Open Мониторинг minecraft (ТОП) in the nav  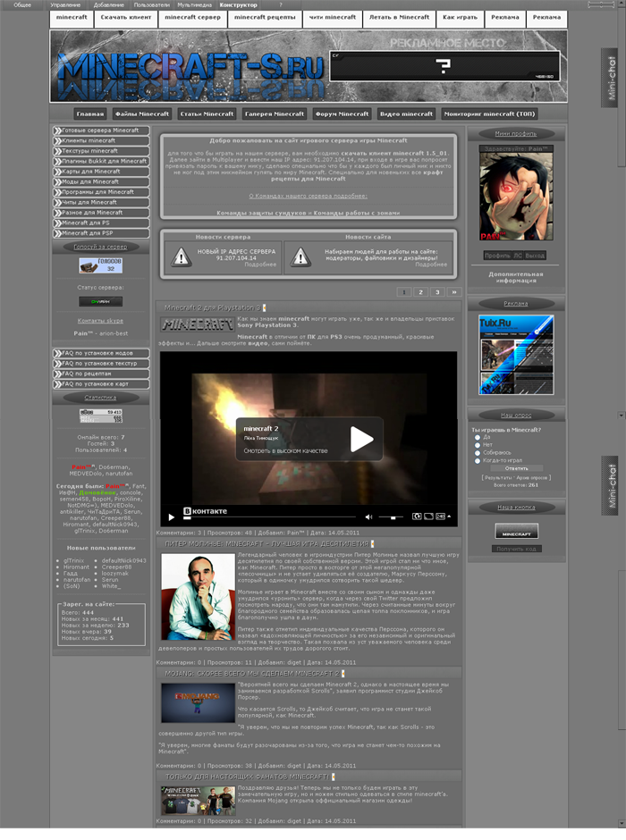489,113
